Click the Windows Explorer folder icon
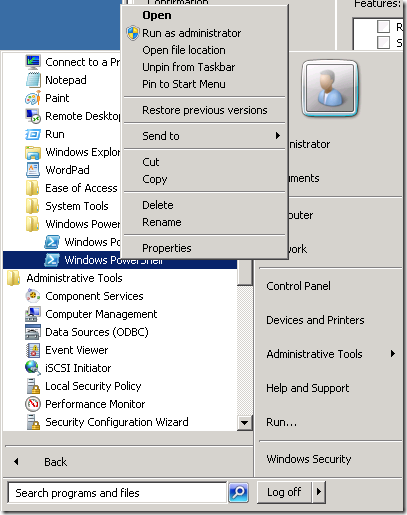 [33, 152]
